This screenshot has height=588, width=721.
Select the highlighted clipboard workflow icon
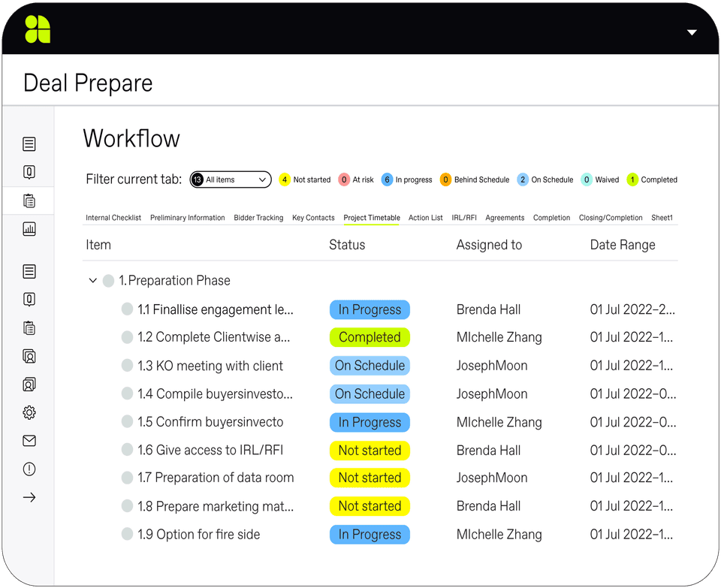29,201
